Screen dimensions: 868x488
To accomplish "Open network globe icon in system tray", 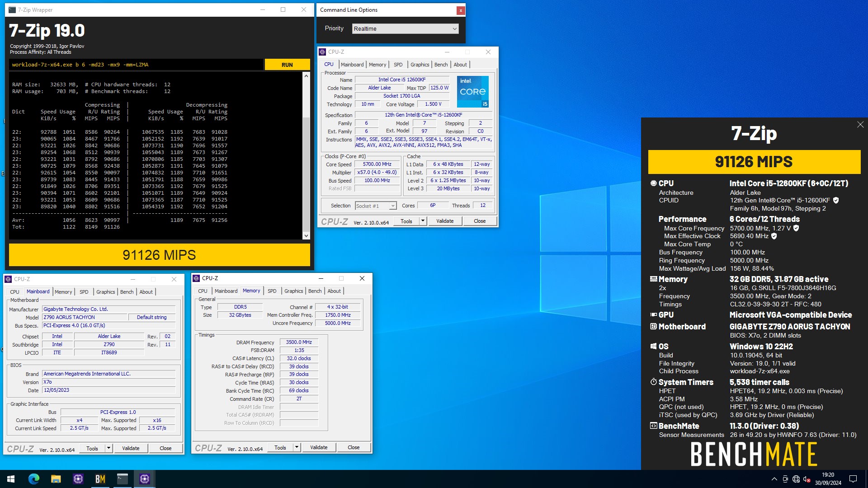I will [x=796, y=479].
